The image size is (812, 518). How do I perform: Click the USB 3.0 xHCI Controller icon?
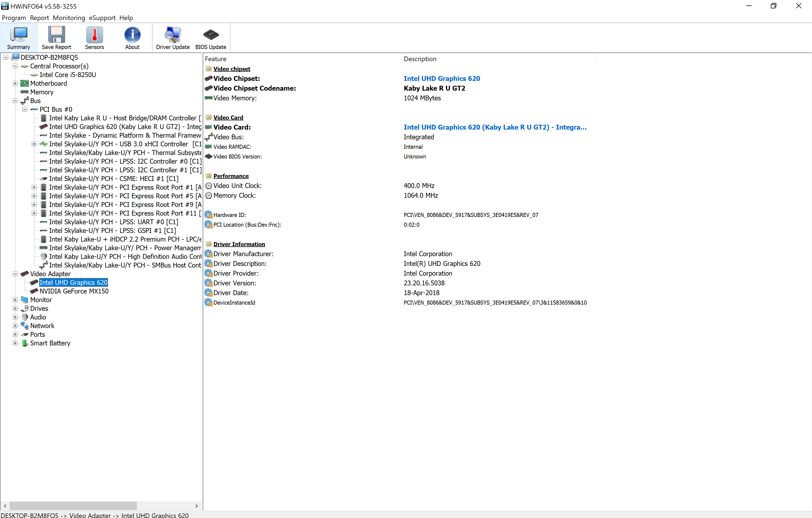point(44,144)
